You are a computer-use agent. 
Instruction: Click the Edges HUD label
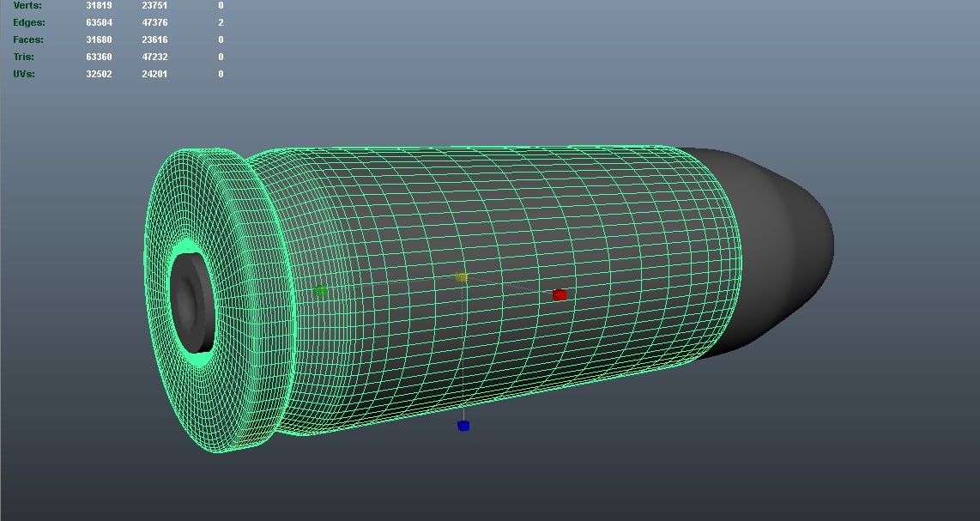pos(28,22)
